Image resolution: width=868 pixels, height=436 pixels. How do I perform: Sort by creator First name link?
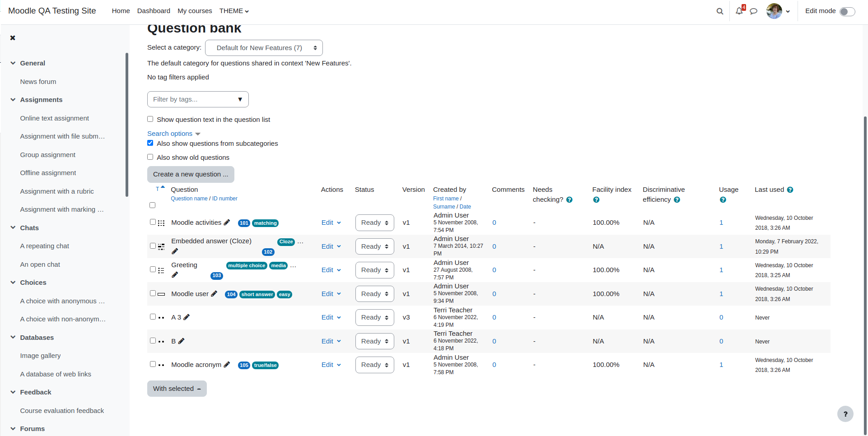click(446, 199)
